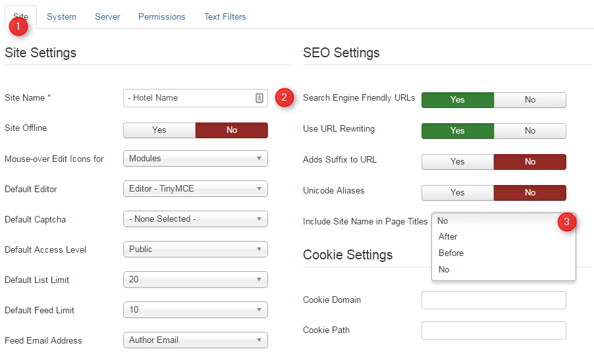Viewport: 594px width, 364px height.
Task: Open the Mouse-over Edit Icons dropdown
Action: click(196, 159)
